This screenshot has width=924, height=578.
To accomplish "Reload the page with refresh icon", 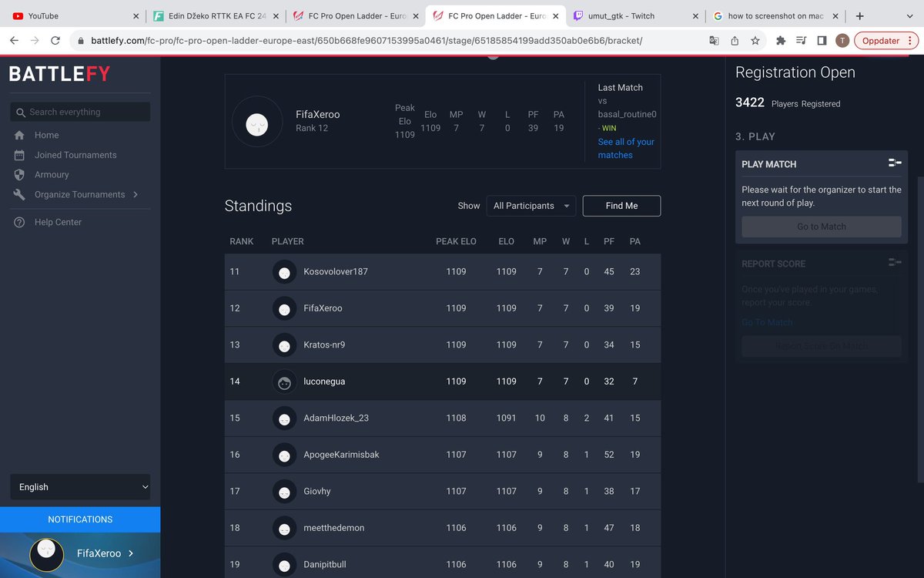I will click(55, 41).
